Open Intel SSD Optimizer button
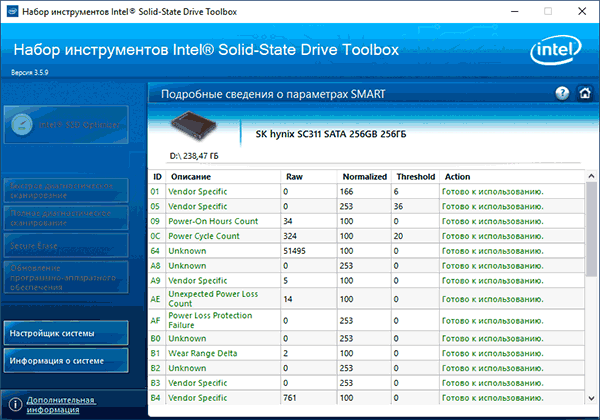This screenshot has height=420, width=600. (x=66, y=125)
